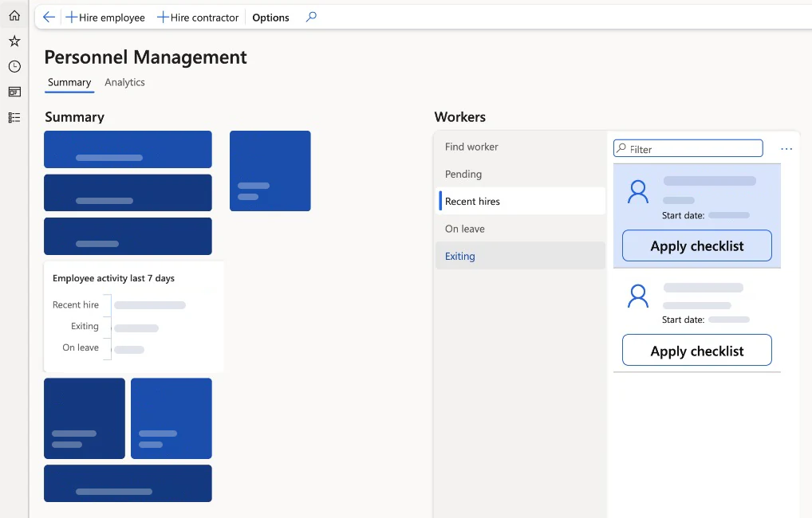This screenshot has width=812, height=518.
Task: Switch to the Summary tab
Action: [x=69, y=83]
